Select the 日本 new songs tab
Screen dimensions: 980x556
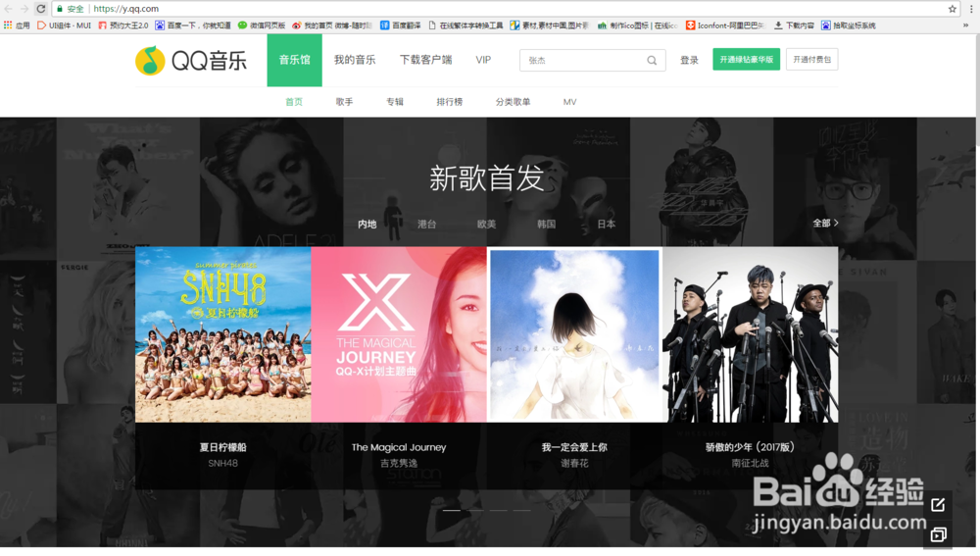(x=607, y=224)
